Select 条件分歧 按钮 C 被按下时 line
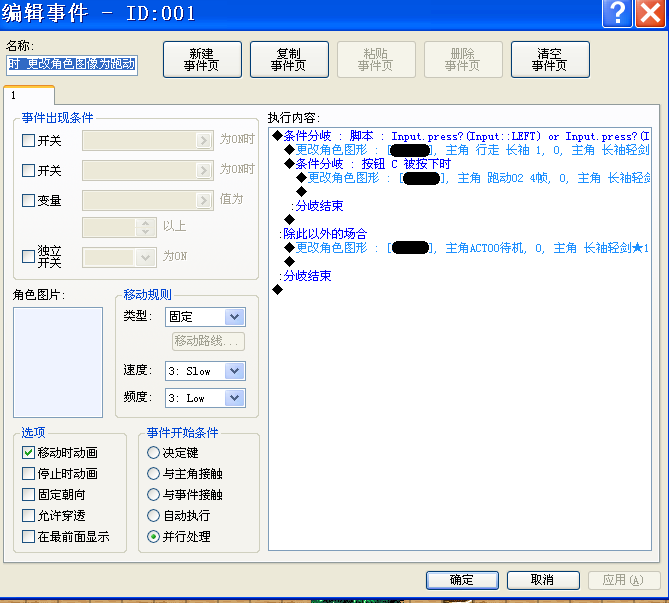The image size is (669, 603). 367,164
